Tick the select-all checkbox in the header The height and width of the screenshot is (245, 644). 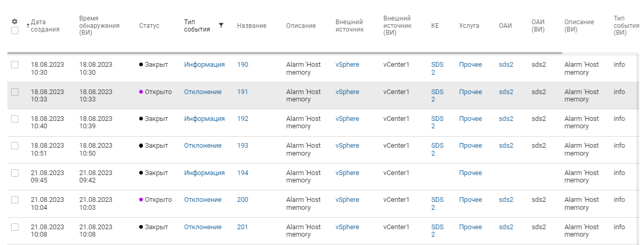click(x=15, y=30)
